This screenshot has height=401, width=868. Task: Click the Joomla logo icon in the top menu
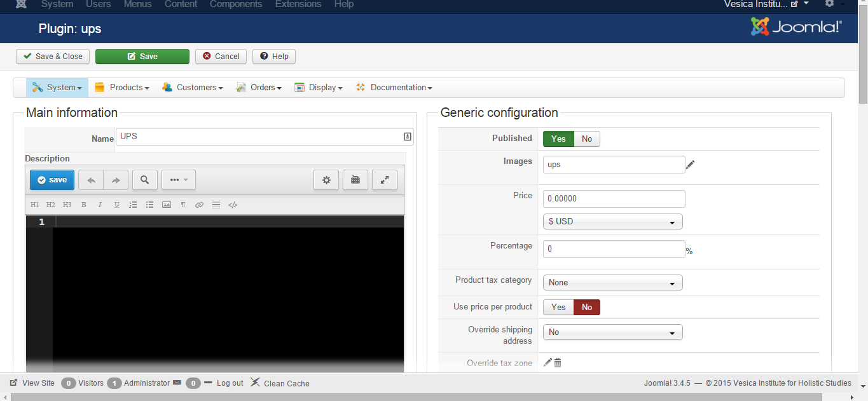click(21, 4)
